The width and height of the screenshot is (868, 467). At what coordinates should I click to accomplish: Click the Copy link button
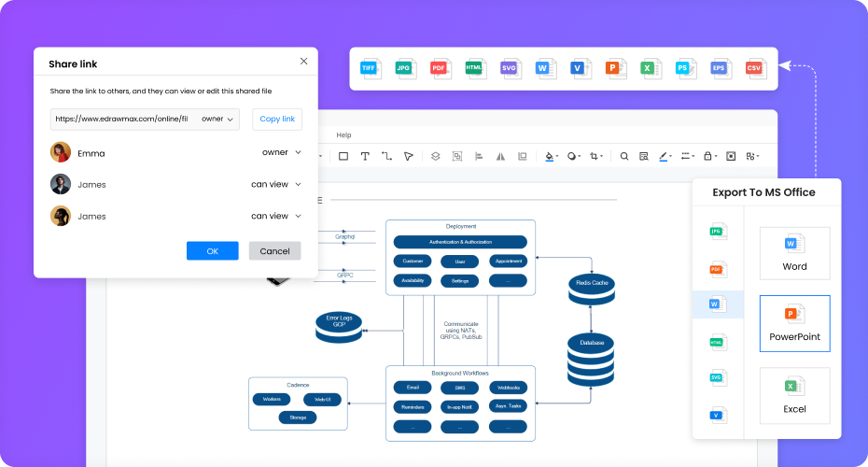click(x=277, y=120)
